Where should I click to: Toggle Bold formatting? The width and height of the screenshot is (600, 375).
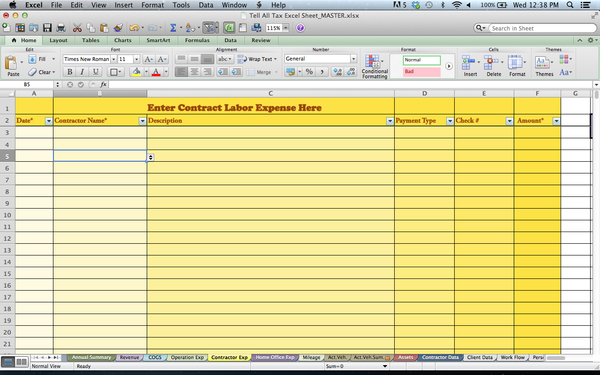click(70, 72)
